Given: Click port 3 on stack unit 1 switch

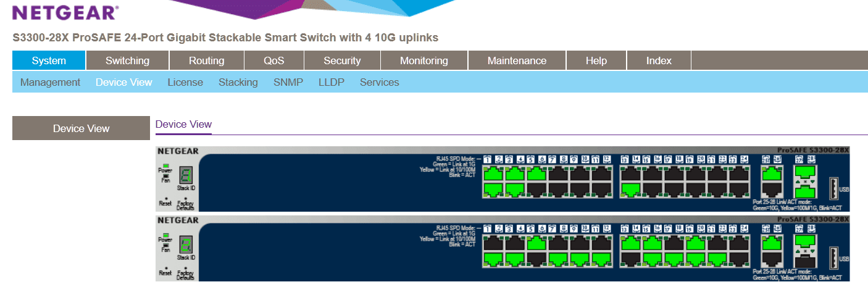Looking at the screenshot, I should [x=515, y=174].
